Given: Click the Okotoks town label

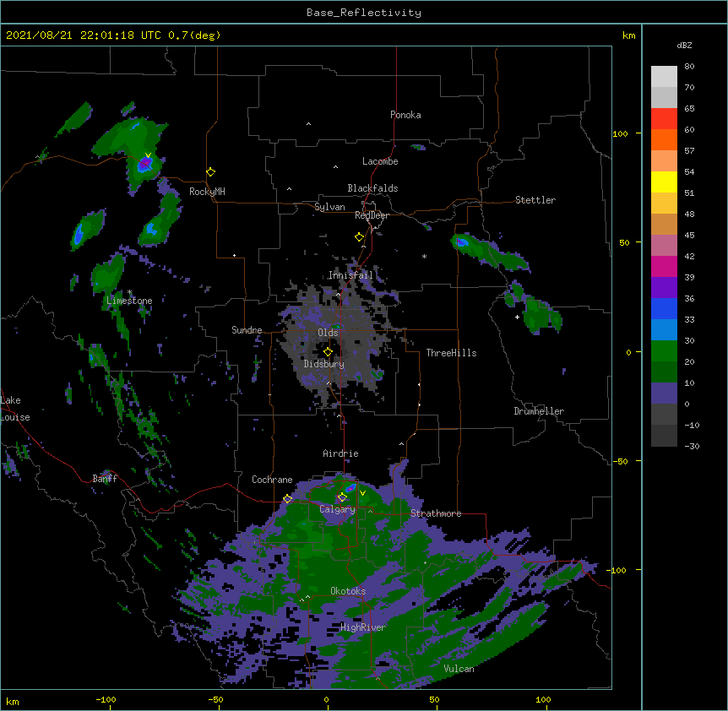Looking at the screenshot, I should (348, 591).
